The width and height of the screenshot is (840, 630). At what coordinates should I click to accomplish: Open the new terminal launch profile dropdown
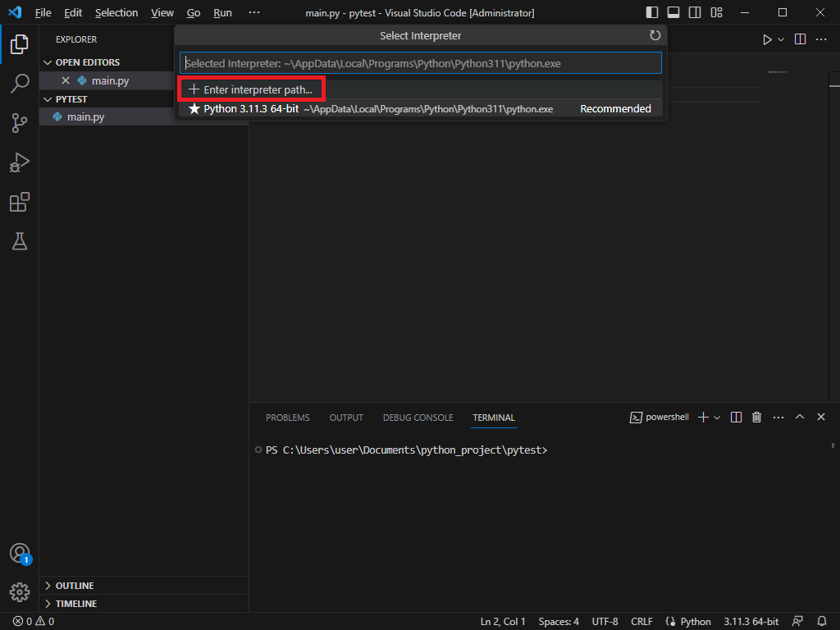[717, 418]
